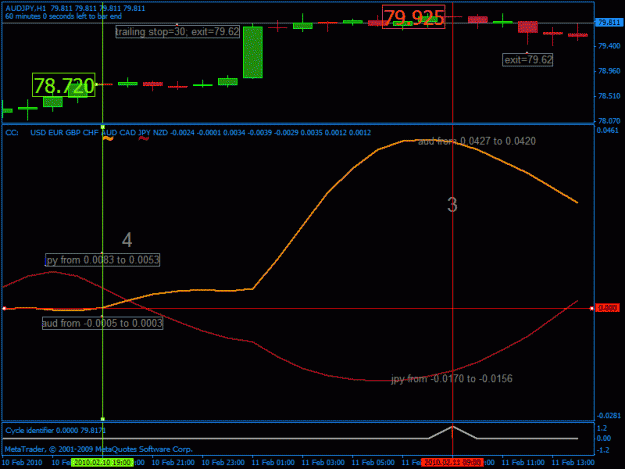
Task: Select the red zero line's right handle
Action: click(592, 308)
